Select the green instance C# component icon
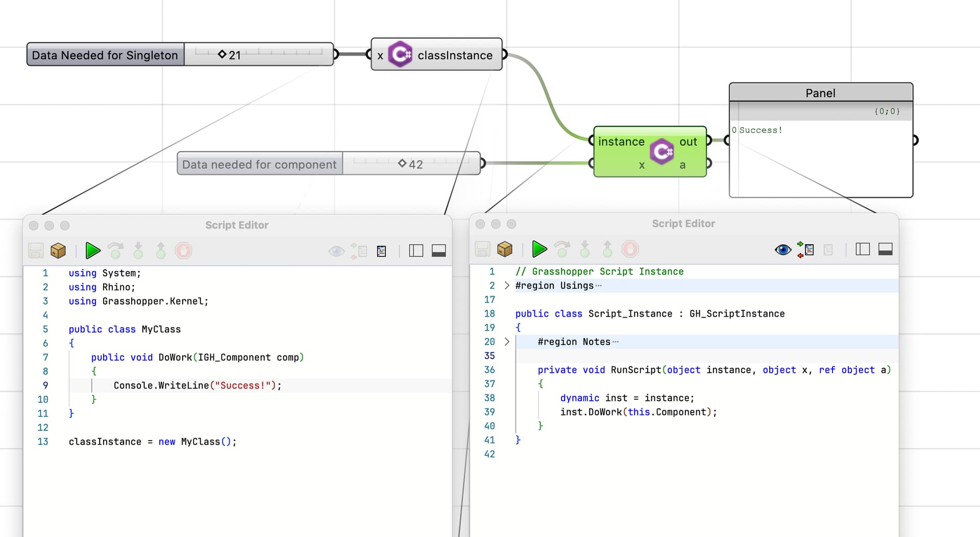The height and width of the screenshot is (537, 980). (x=662, y=151)
